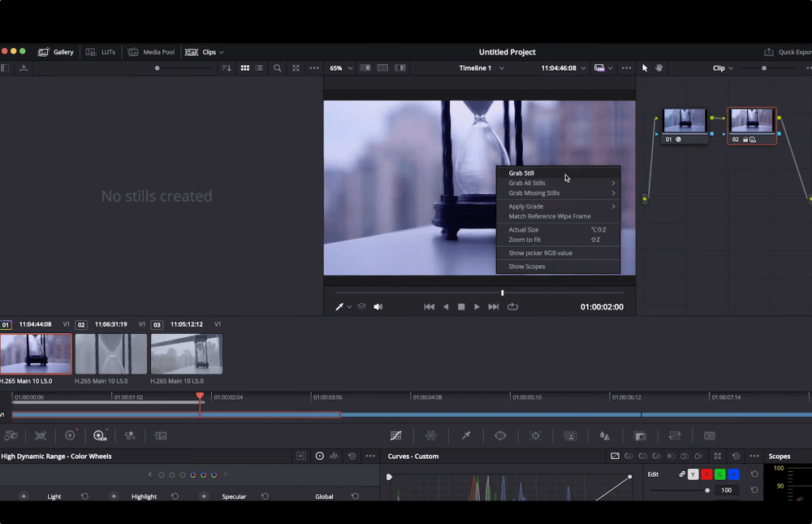Image resolution: width=812 pixels, height=524 pixels.
Task: Expand the gallery to full size
Action: click(x=296, y=68)
